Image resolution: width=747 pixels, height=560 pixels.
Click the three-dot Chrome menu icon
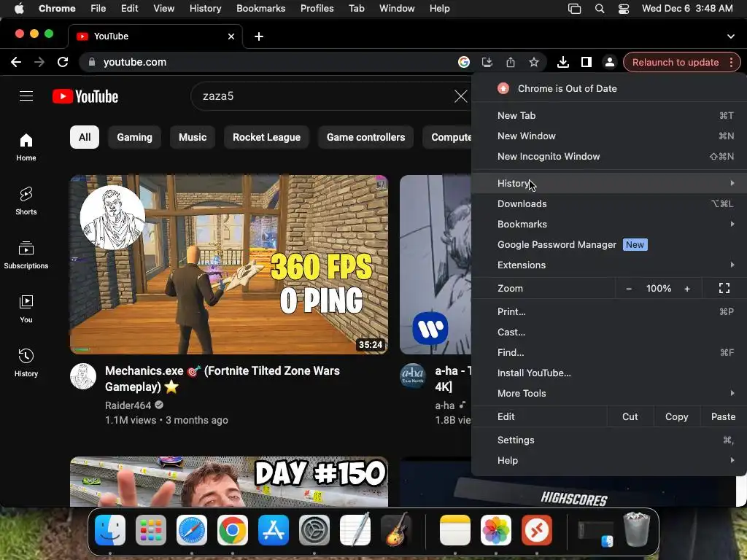click(731, 63)
